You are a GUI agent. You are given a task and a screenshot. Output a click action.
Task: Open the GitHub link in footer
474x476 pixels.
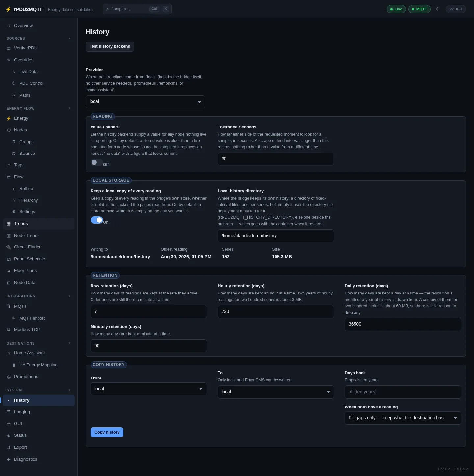(461, 469)
